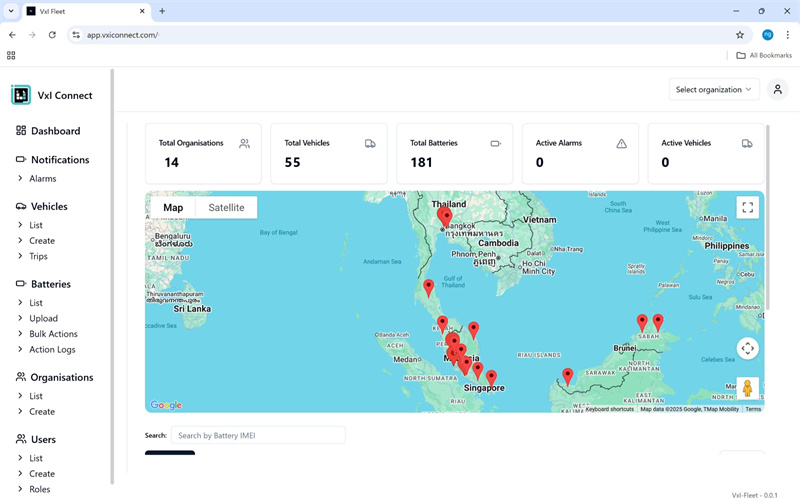Click the Vehicles car icon in sidebar
The height and width of the screenshot is (498, 800).
pyautogui.click(x=21, y=206)
